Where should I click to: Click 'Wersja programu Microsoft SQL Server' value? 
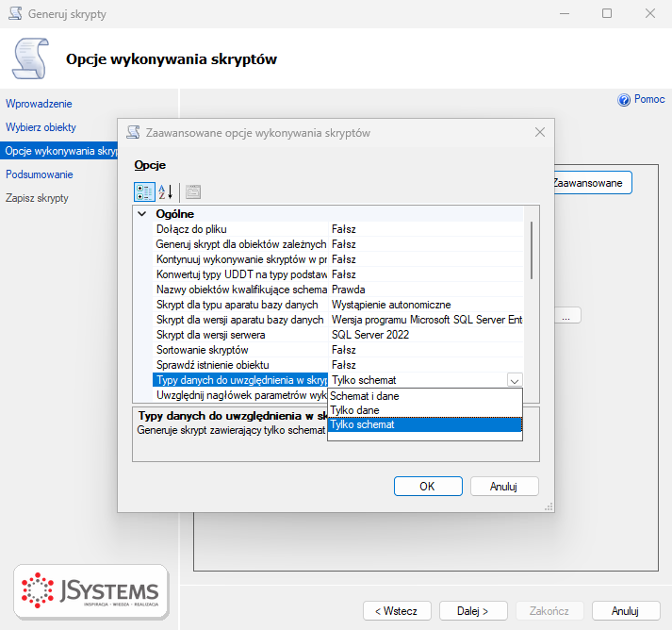tap(426, 320)
